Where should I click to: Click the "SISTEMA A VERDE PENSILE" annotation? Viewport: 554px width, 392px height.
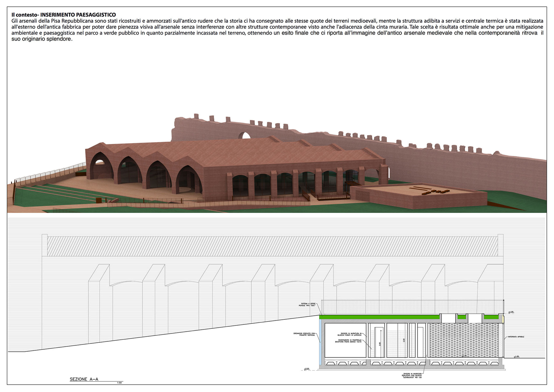(x=307, y=305)
